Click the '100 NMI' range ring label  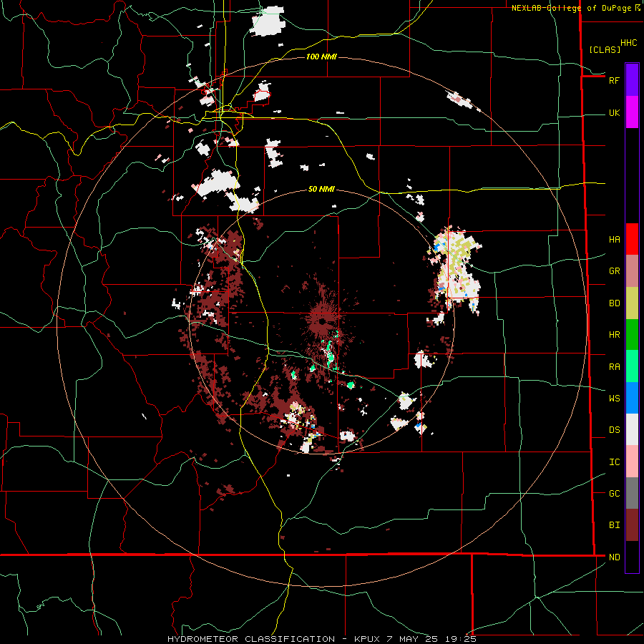[x=321, y=57]
